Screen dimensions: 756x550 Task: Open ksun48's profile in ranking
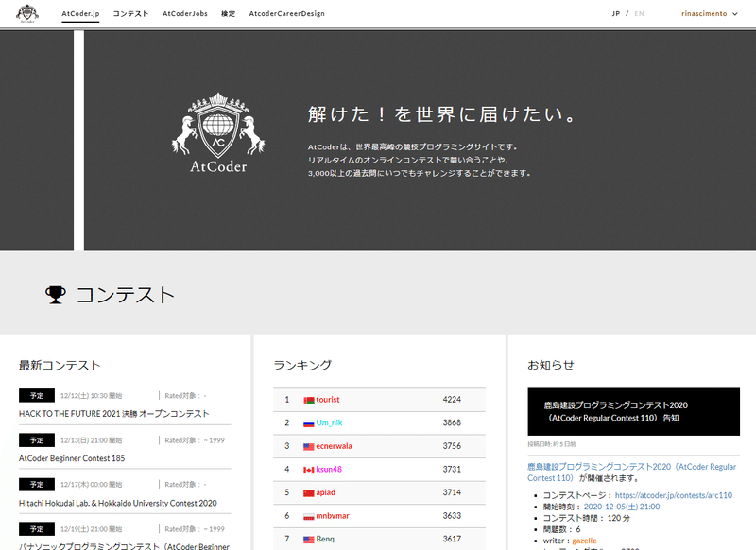point(329,469)
